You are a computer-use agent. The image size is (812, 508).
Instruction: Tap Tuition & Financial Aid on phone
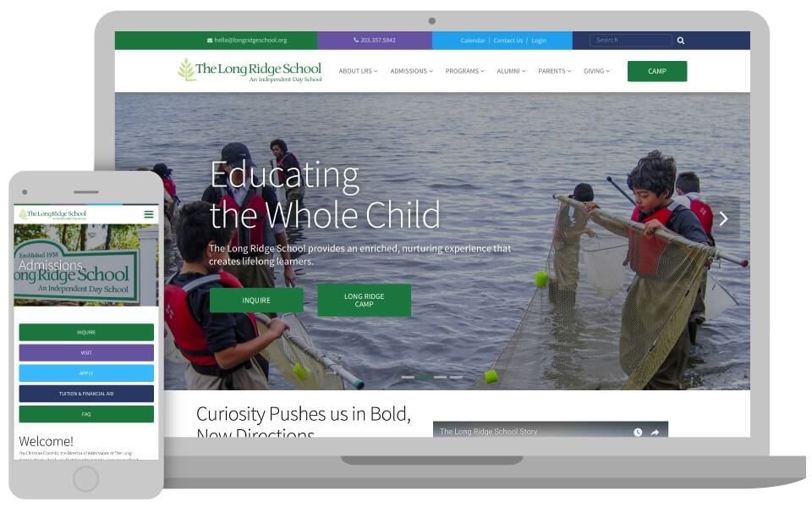click(86, 394)
